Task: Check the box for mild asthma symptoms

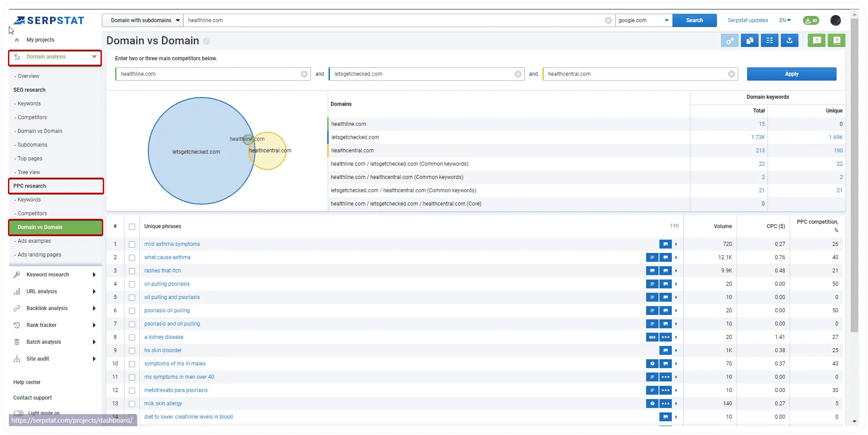Action: pos(132,245)
